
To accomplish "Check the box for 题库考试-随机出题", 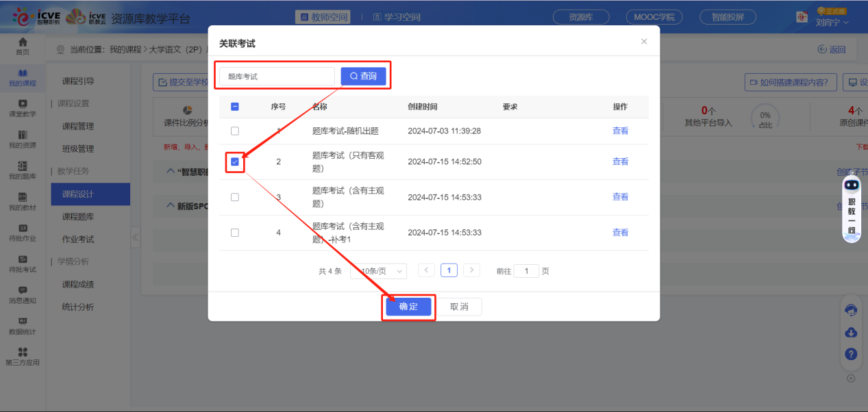I will point(235,131).
